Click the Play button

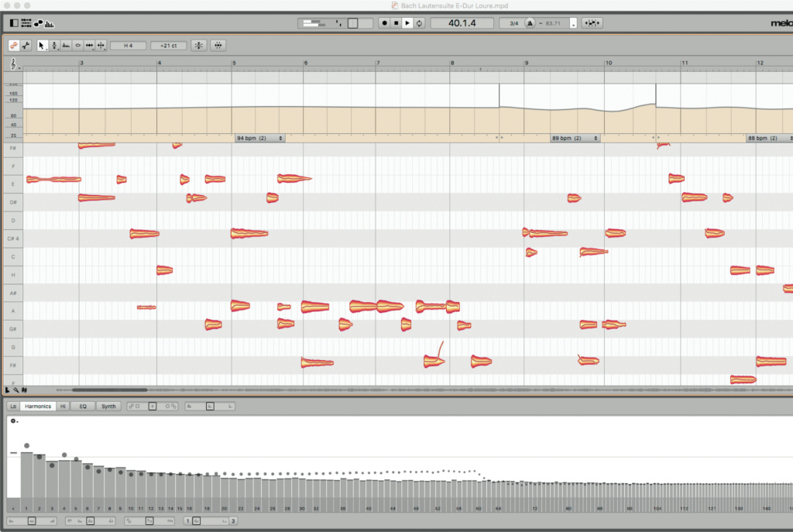pyautogui.click(x=407, y=23)
